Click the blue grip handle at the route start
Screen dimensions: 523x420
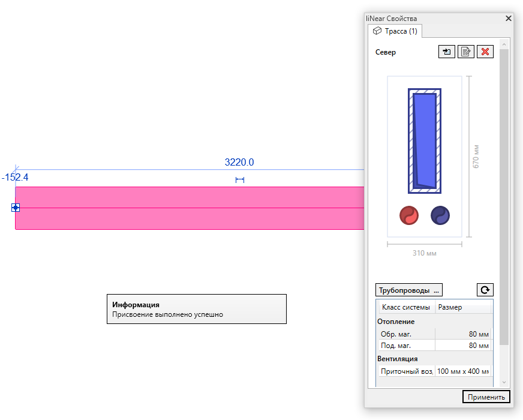coord(16,208)
